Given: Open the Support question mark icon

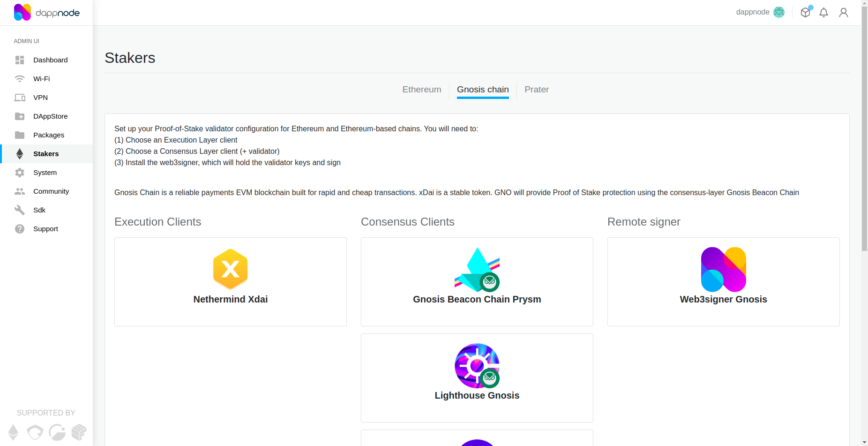Looking at the screenshot, I should pos(20,229).
